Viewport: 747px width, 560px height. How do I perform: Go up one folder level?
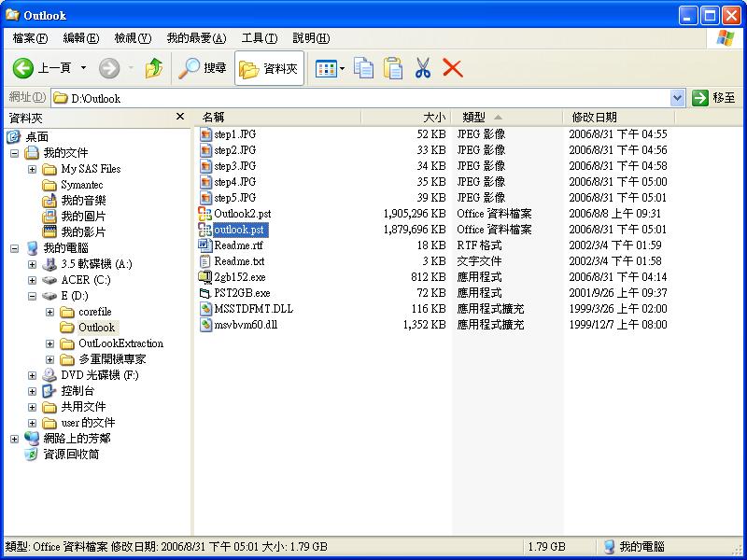[154, 68]
